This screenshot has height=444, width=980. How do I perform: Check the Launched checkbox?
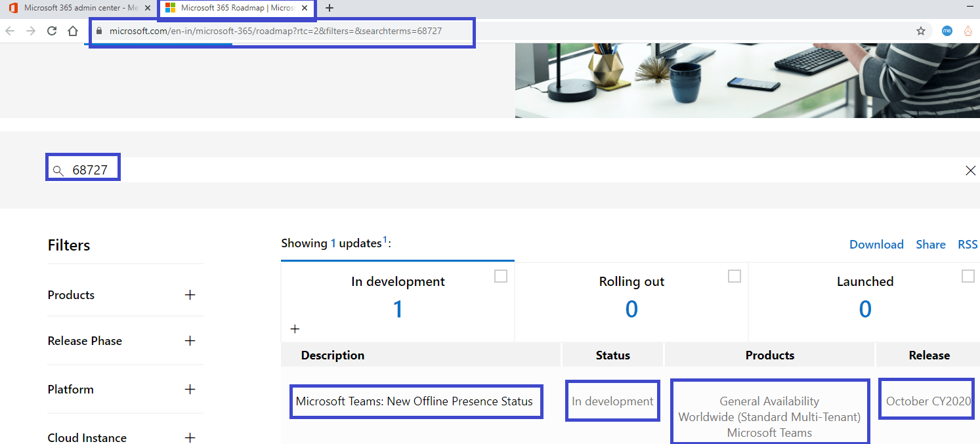click(x=968, y=276)
